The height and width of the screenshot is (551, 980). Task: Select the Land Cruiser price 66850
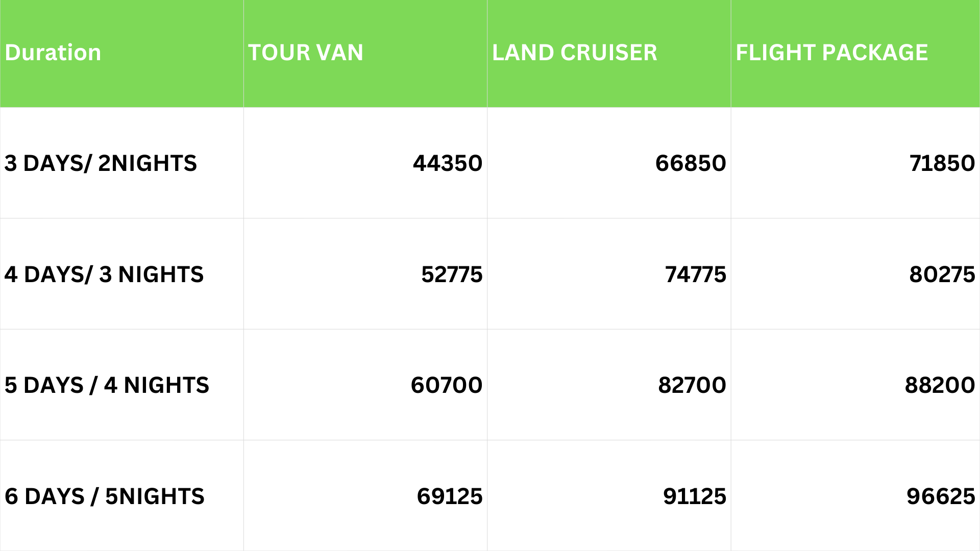coord(691,163)
